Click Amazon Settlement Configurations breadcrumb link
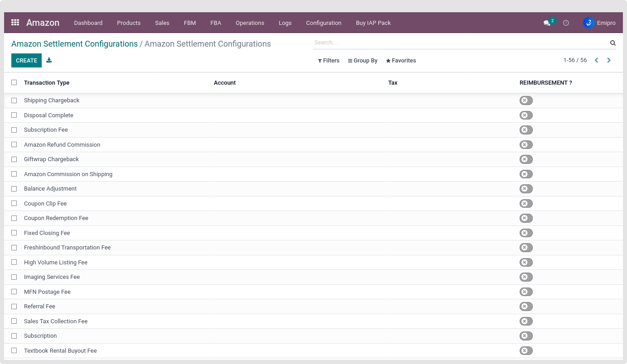This screenshot has height=364, width=627. (x=74, y=44)
